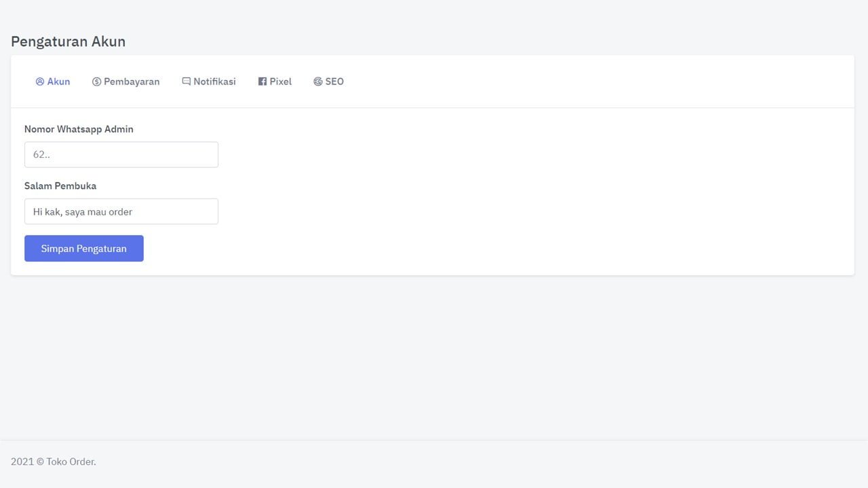The height and width of the screenshot is (488, 868).
Task: Click the Google icon beside SEO
Action: pyautogui.click(x=318, y=81)
